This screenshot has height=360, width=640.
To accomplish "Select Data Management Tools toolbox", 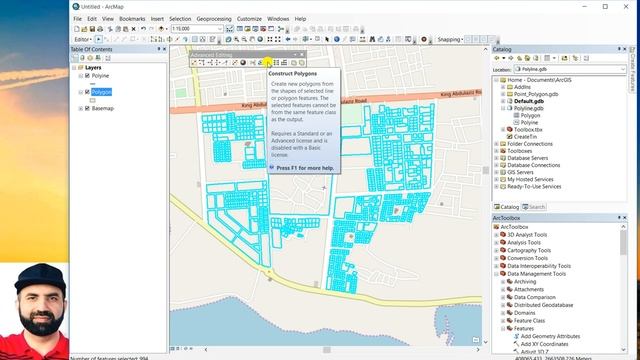I will pos(536,274).
